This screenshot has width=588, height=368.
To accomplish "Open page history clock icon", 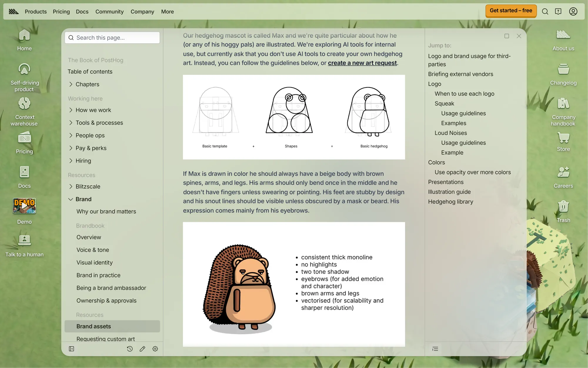I will 130,349.
